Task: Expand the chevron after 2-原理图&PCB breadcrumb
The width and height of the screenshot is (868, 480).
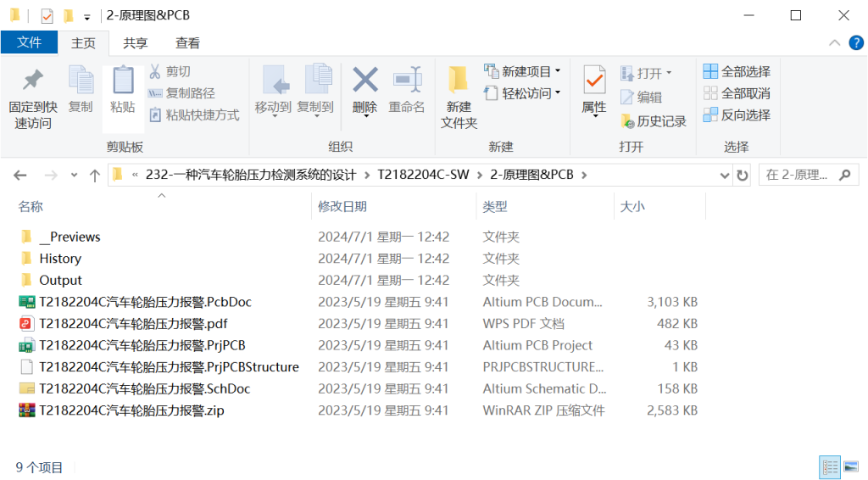Action: pos(584,175)
